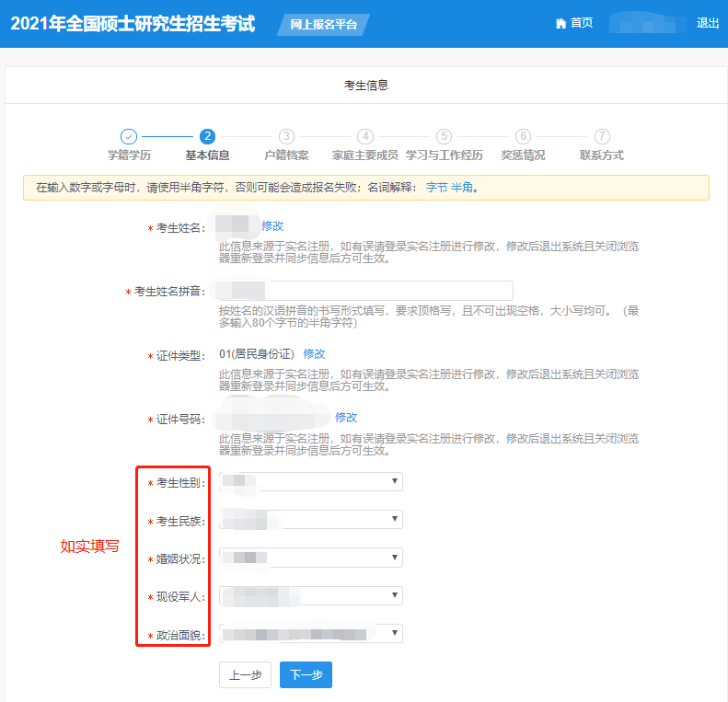Expand the 现役军人 dropdown
This screenshot has height=702, width=728.
pos(310,596)
